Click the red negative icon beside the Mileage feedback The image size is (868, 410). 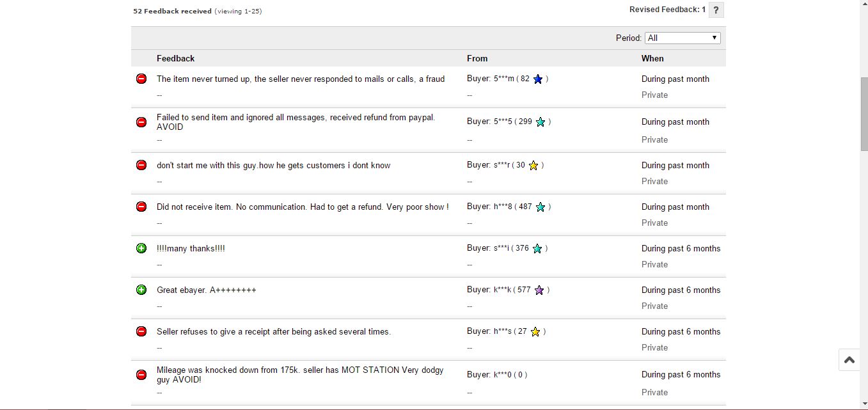[141, 375]
